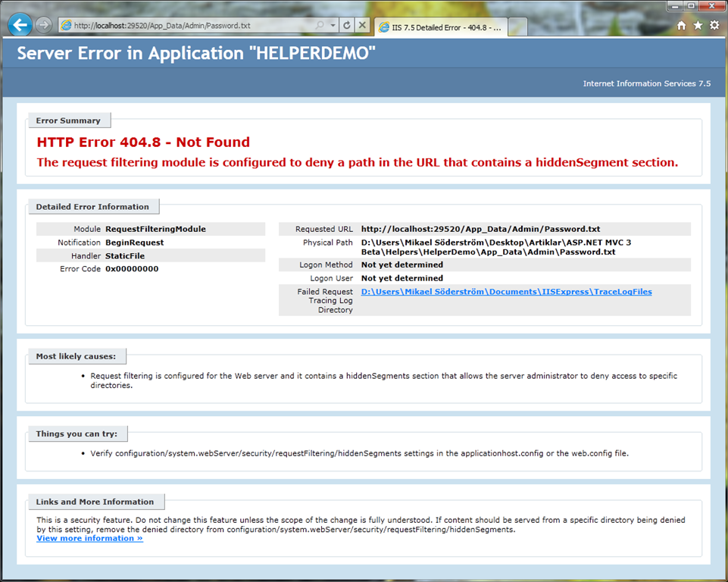This screenshot has height=582, width=728.
Task: Click the Request filtering is configured cause text
Action: point(383,380)
